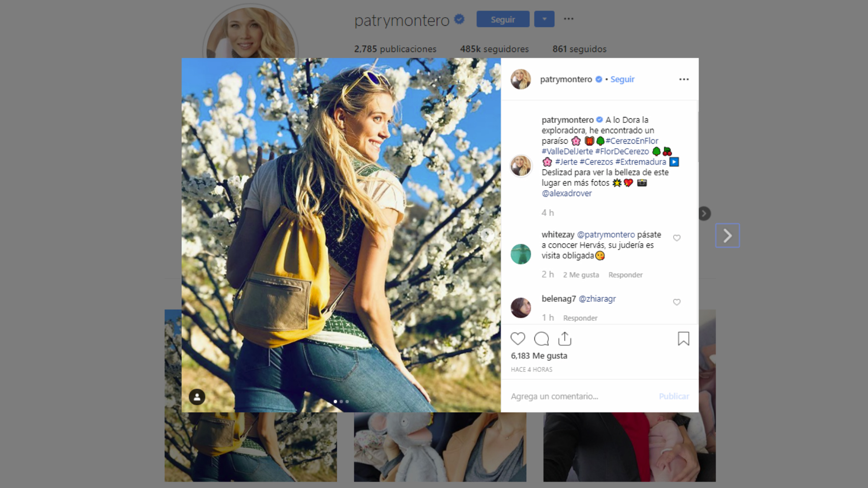
Task: Open bottom-right baby photo thumbnail
Action: 629,447
